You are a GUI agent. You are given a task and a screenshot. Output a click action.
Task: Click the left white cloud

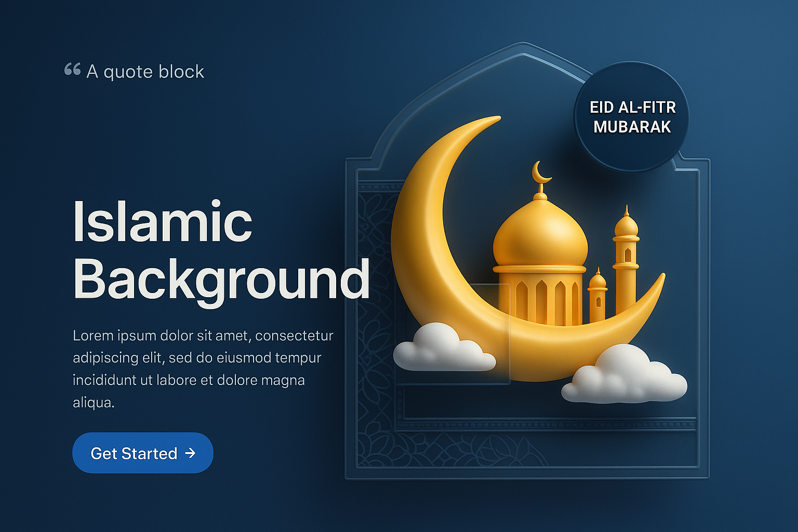click(444, 347)
